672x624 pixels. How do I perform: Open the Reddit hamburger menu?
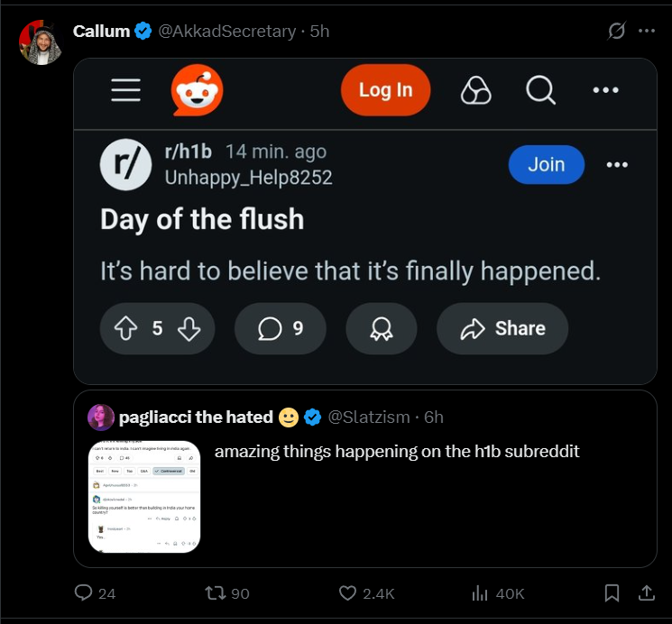[125, 90]
